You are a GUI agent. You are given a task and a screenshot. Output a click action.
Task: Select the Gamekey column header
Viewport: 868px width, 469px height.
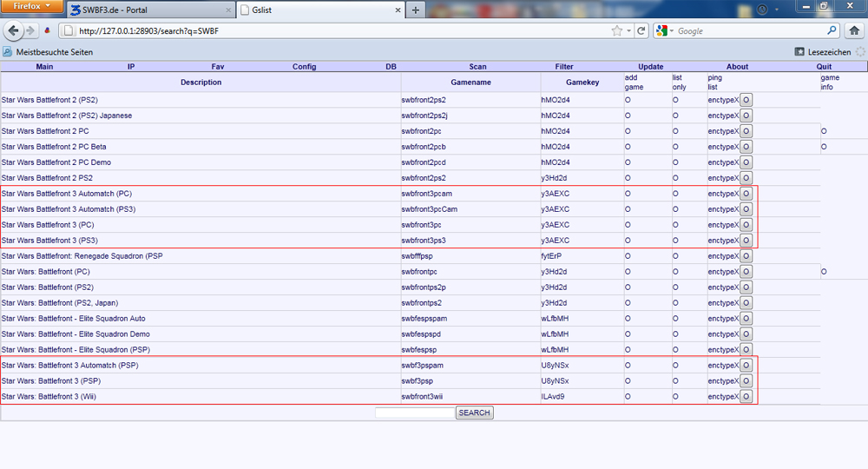tap(582, 82)
